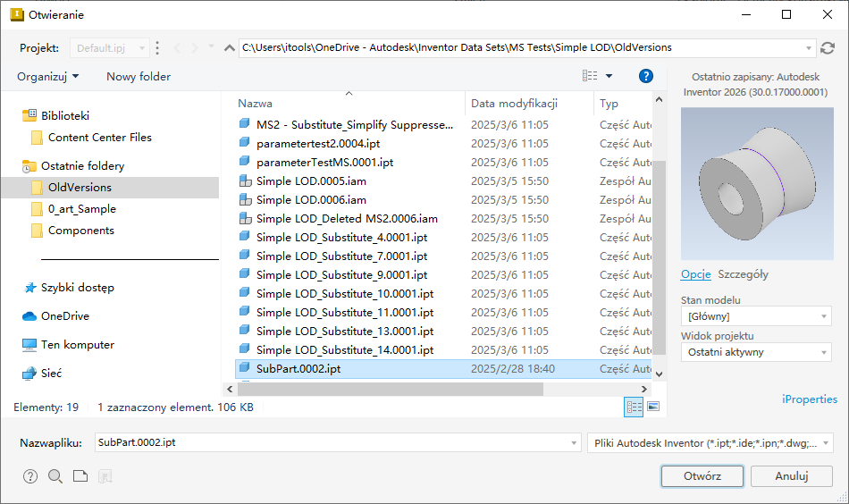Expand the path address bar dropdown arrow
Image resolution: width=849 pixels, height=504 pixels.
[x=809, y=48]
